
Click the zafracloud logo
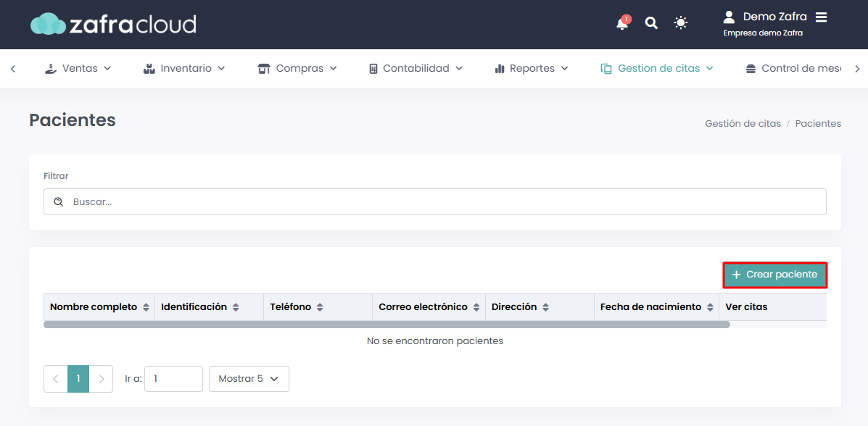click(113, 24)
